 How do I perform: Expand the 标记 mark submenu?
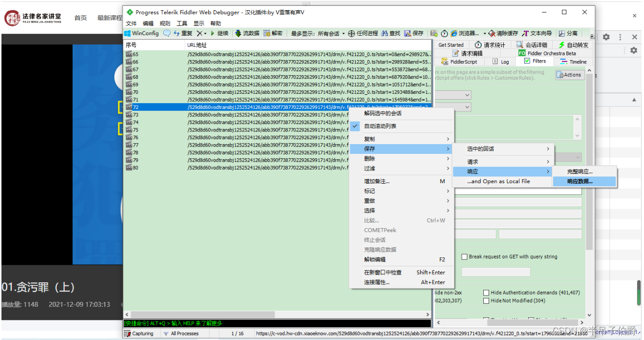(x=402, y=191)
